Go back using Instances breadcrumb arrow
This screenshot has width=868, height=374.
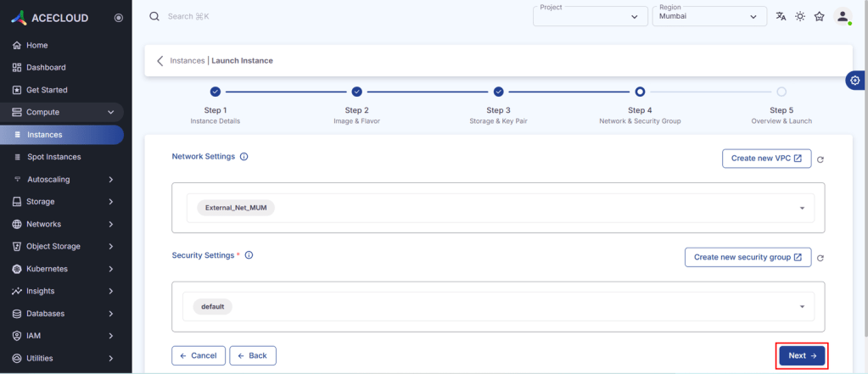click(x=160, y=61)
